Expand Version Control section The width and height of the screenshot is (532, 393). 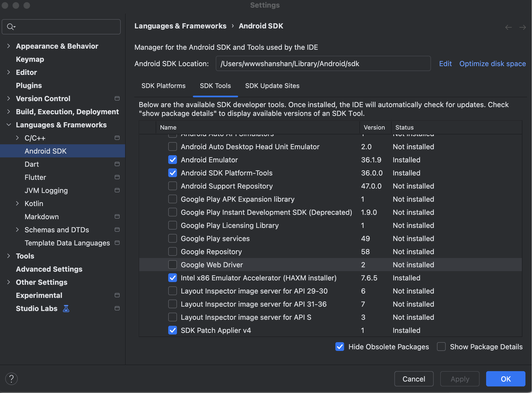point(8,98)
